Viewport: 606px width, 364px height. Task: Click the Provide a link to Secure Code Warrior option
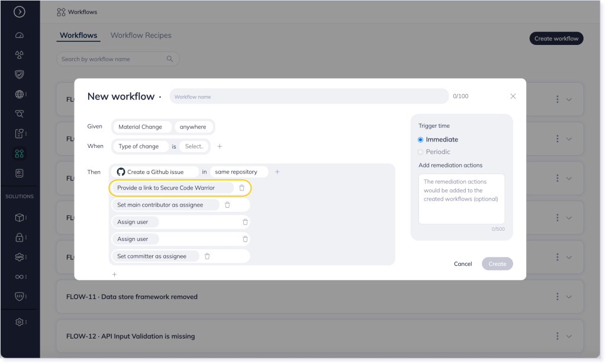point(173,188)
